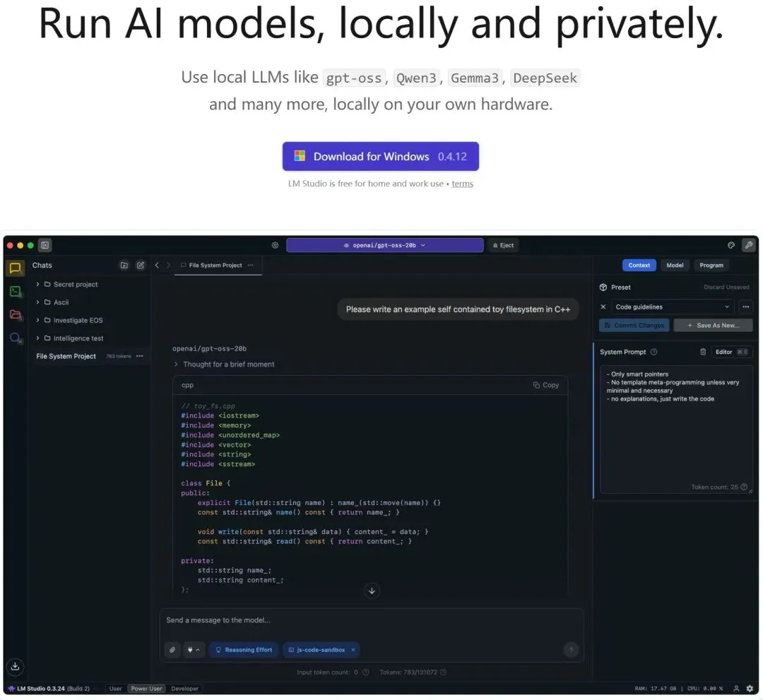Click RAM: 17.47 GB in status bar
The height and width of the screenshot is (700, 763).
655,688
